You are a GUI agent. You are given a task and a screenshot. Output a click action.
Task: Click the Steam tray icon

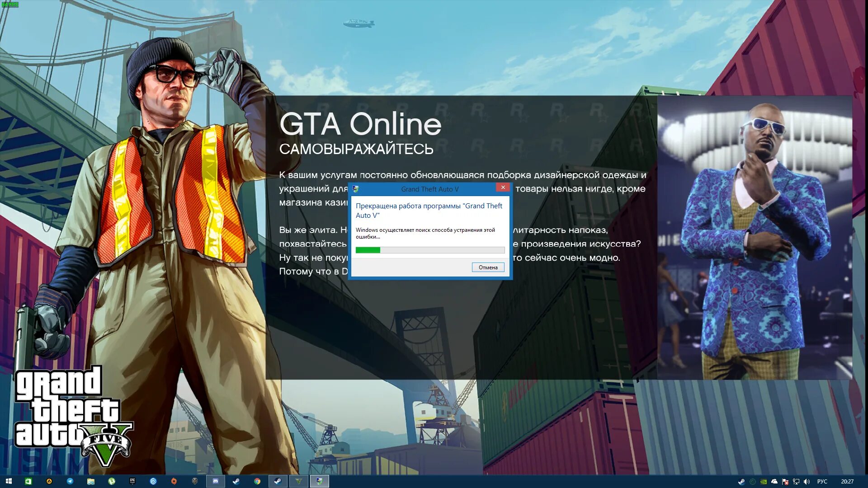click(741, 482)
